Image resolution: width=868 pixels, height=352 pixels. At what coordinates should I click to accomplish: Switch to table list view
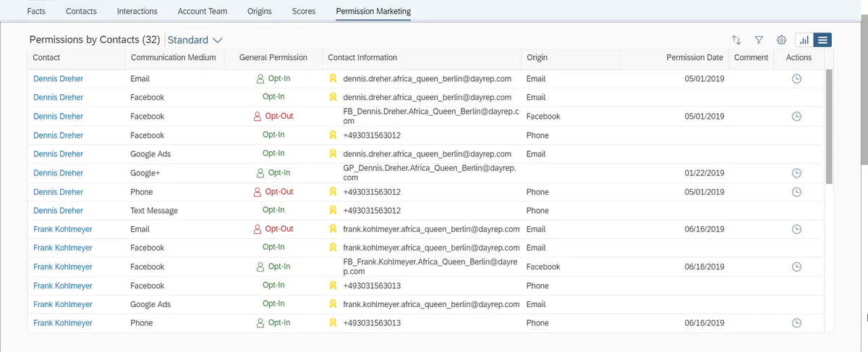pyautogui.click(x=823, y=41)
